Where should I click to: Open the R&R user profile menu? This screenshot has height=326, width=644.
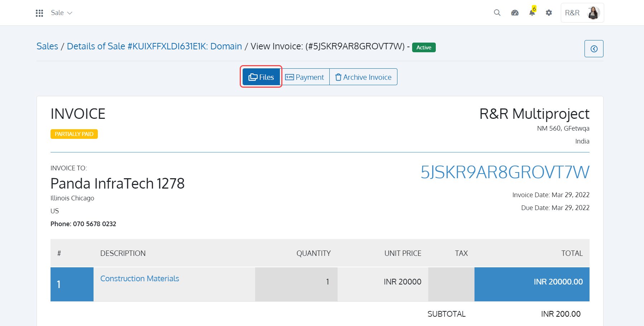click(582, 13)
